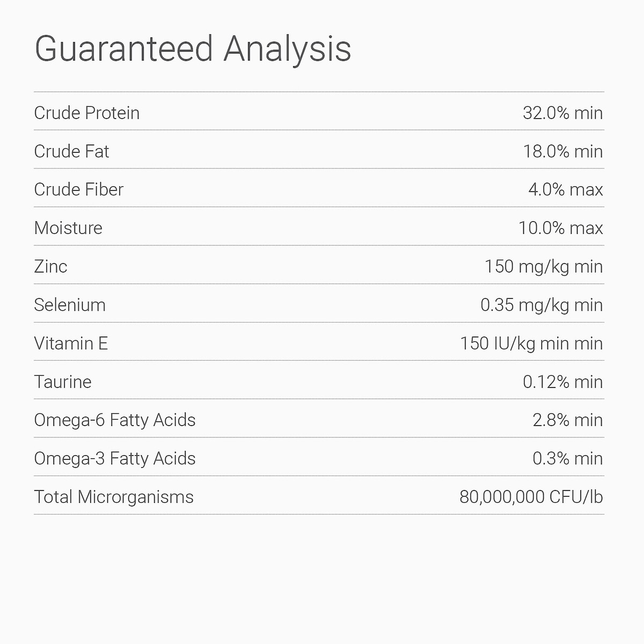Screen dimensions: 644x644
Task: Select the 18.0% min fat value
Action: pos(562,151)
